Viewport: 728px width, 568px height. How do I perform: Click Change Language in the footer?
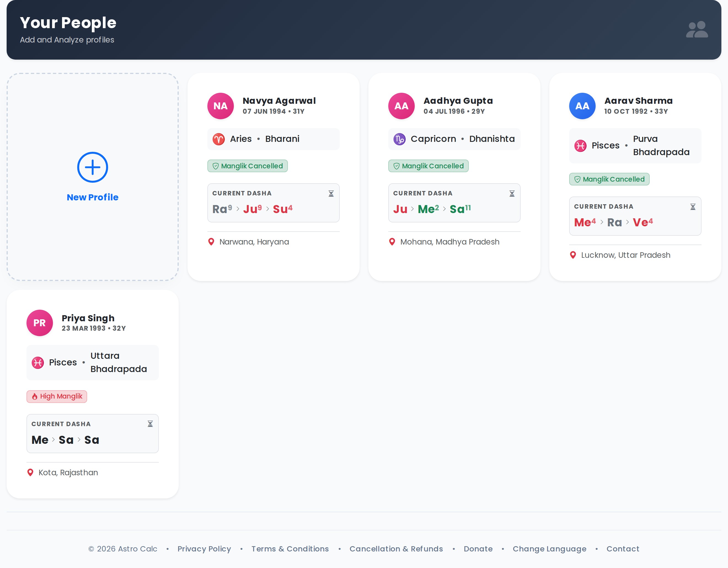(x=549, y=549)
